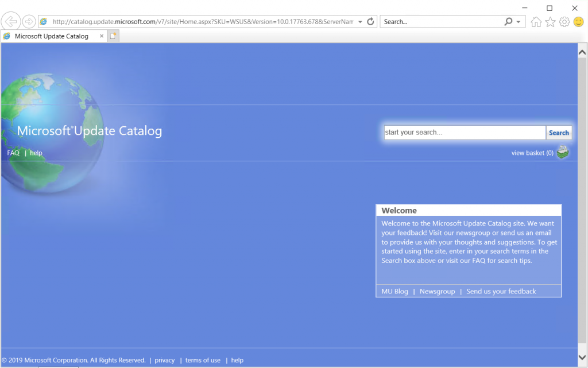The height and width of the screenshot is (368, 588).
Task: Open the help link in the footer
Action: [237, 360]
